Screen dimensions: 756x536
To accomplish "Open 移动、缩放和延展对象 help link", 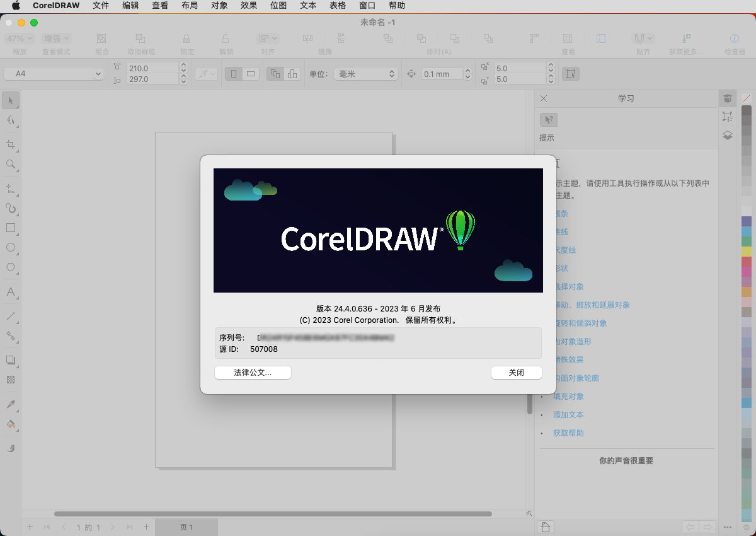I will 592,305.
